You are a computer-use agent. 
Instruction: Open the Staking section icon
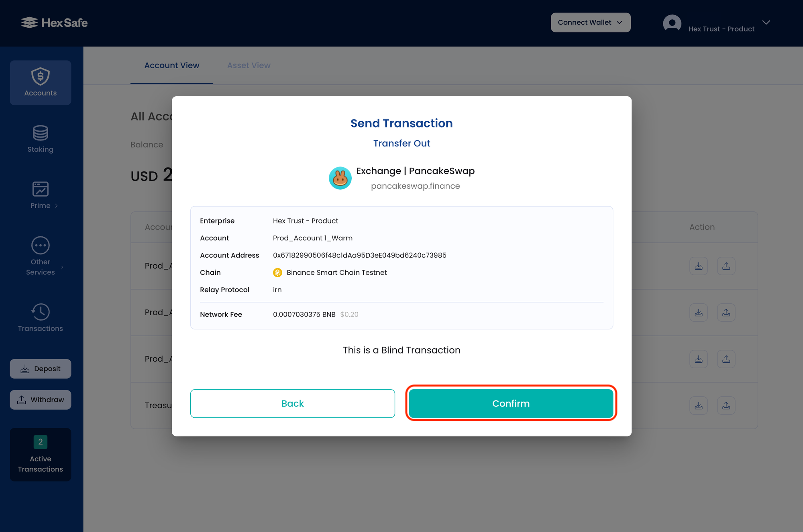coord(40,133)
